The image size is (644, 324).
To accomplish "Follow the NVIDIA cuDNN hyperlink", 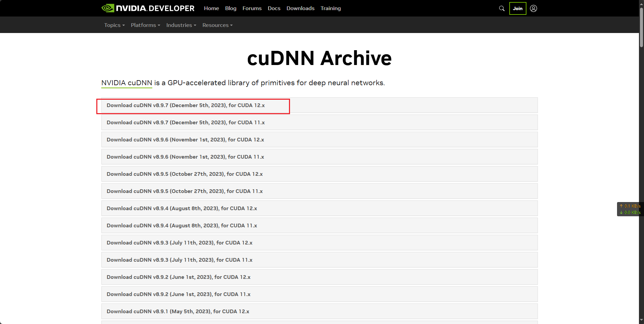I will [127, 83].
